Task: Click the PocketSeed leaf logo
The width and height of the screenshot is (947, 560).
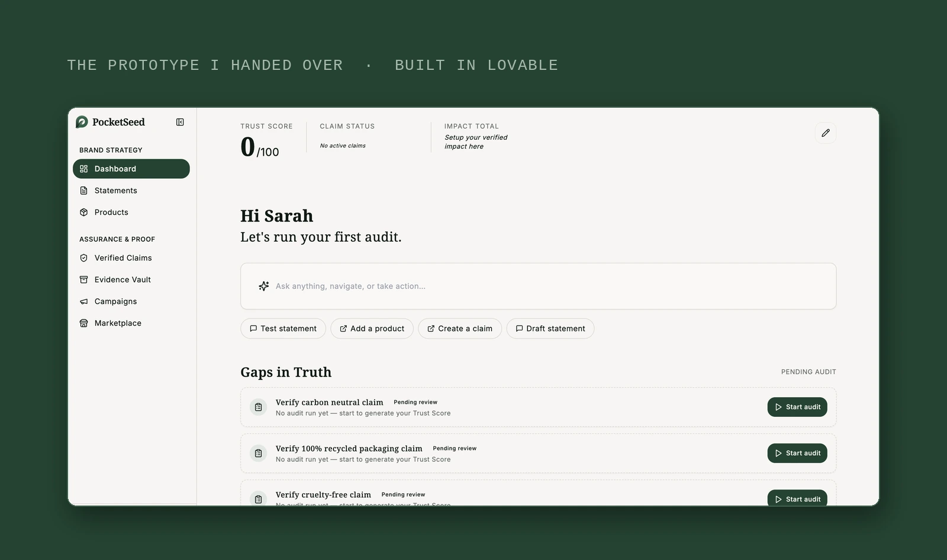Action: 82,122
